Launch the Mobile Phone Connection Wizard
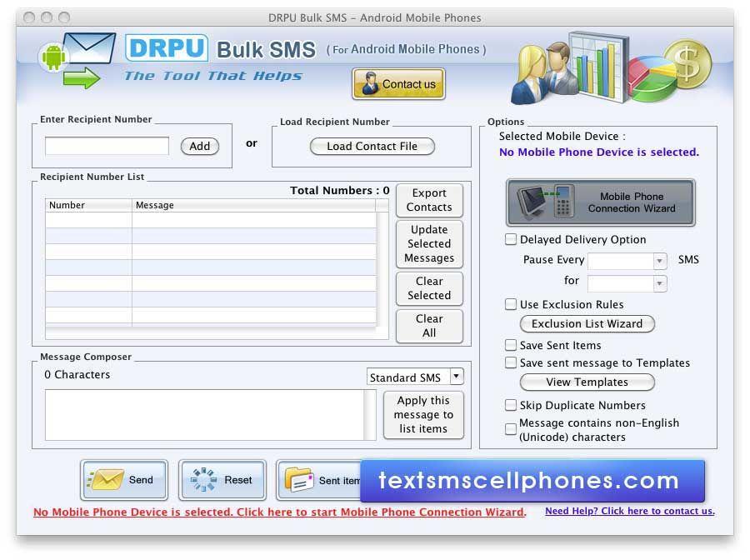The height and width of the screenshot is (560, 750). point(600,202)
